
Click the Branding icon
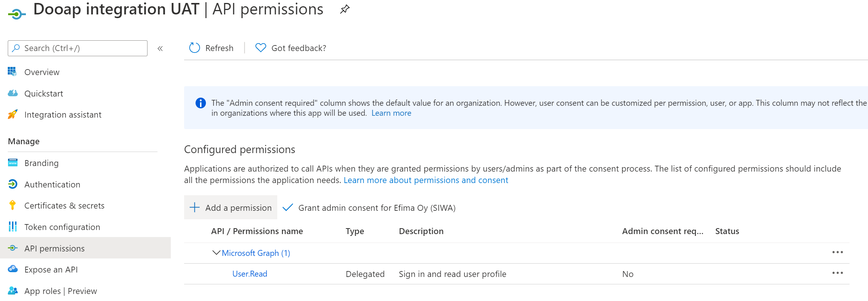pyautogui.click(x=13, y=163)
